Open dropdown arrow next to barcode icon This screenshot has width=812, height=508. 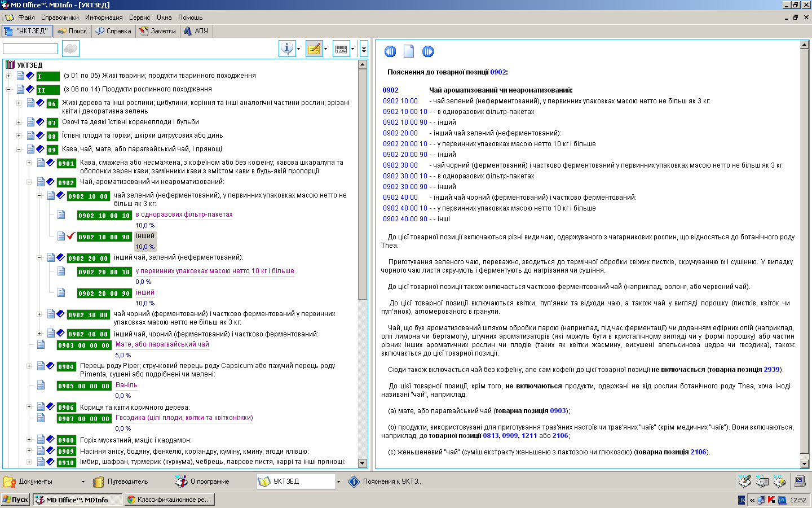coord(352,49)
